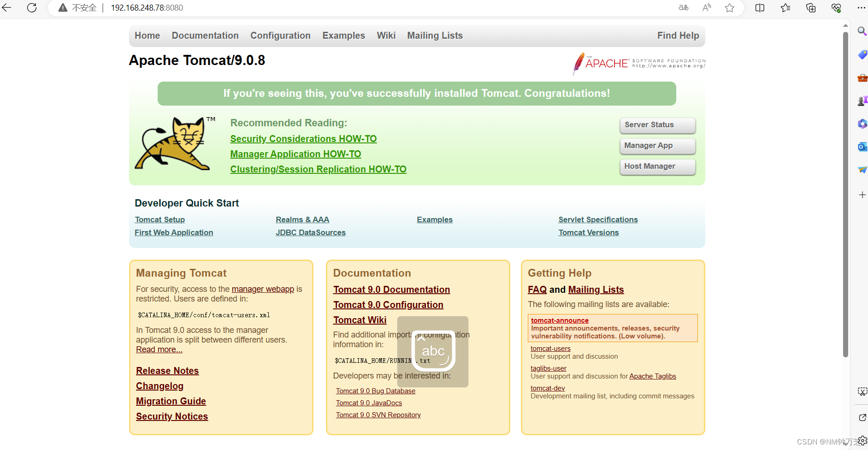
Task: Open sidebar tools briefcase icon
Action: (x=862, y=78)
